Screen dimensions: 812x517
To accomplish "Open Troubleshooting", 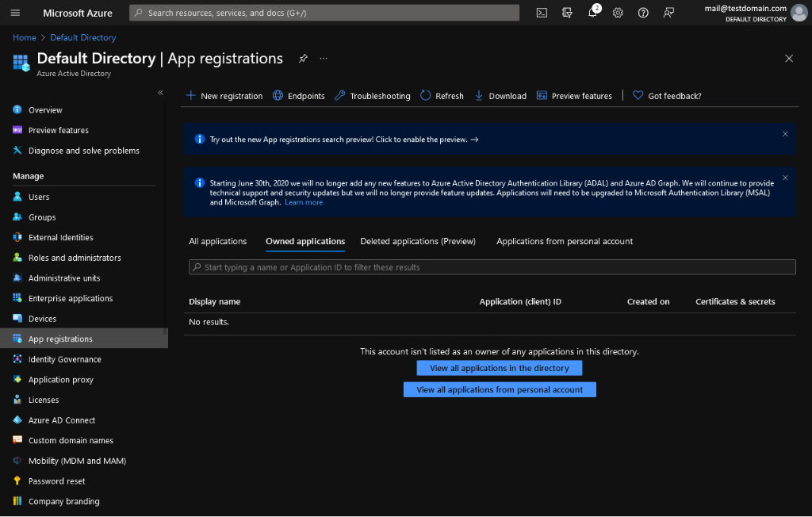I will [373, 96].
